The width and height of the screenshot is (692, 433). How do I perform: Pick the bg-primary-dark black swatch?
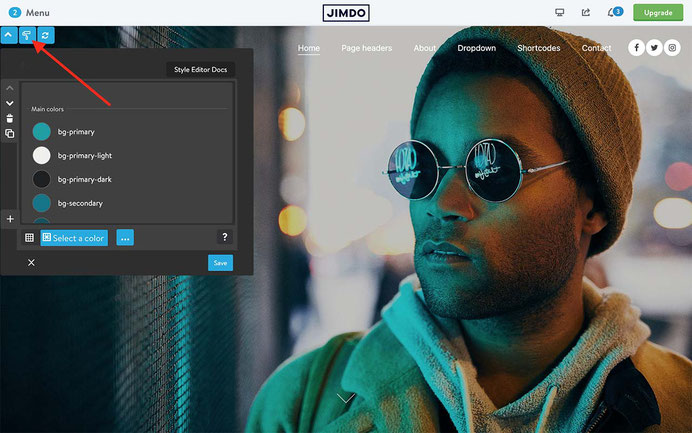pyautogui.click(x=41, y=179)
